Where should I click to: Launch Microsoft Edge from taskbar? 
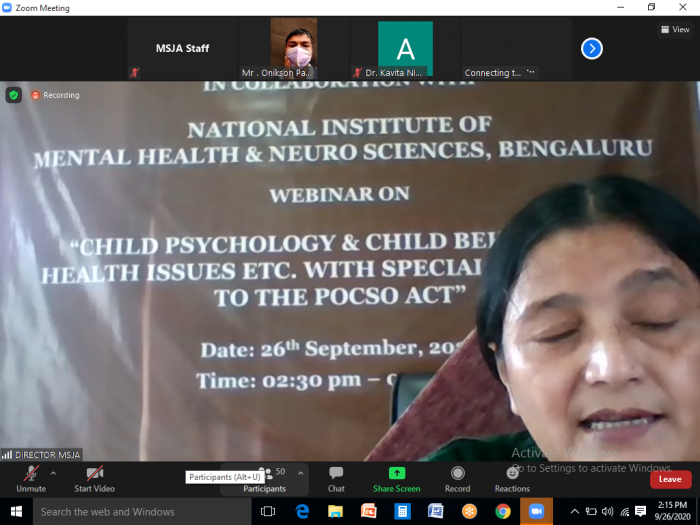[x=302, y=512]
